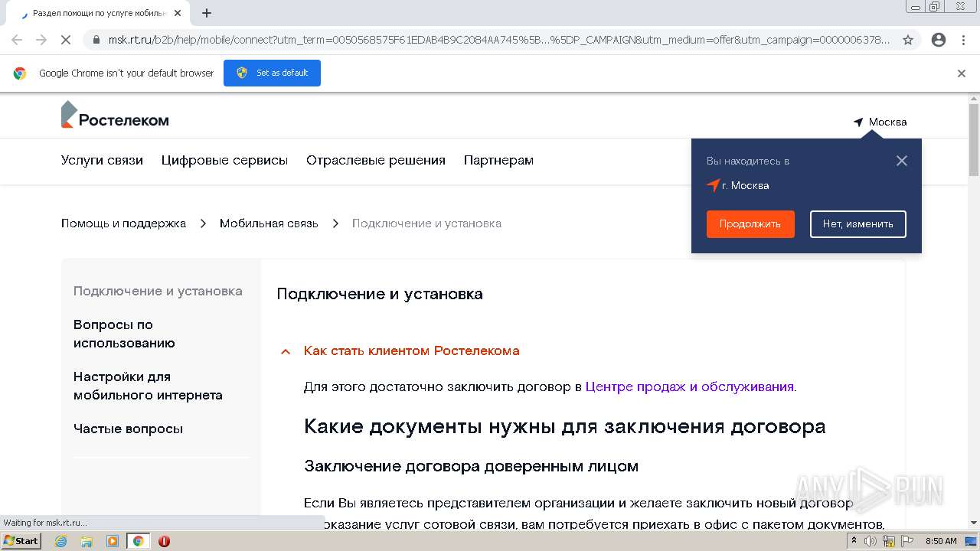This screenshot has height=551, width=980.
Task: Close the location popup with X
Action: pos(902,161)
